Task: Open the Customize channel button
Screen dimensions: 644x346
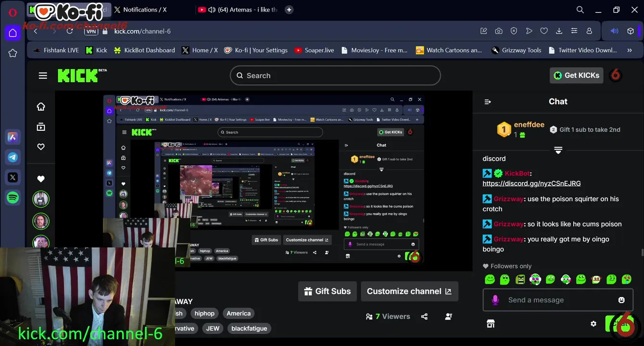Action: [409, 291]
